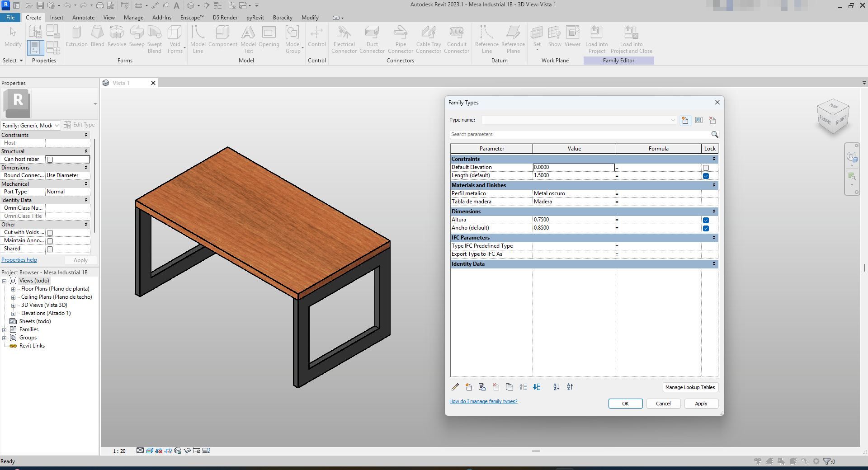This screenshot has height=470, width=868.
Task: Toggle Cut with Voids checkbox
Action: point(50,233)
